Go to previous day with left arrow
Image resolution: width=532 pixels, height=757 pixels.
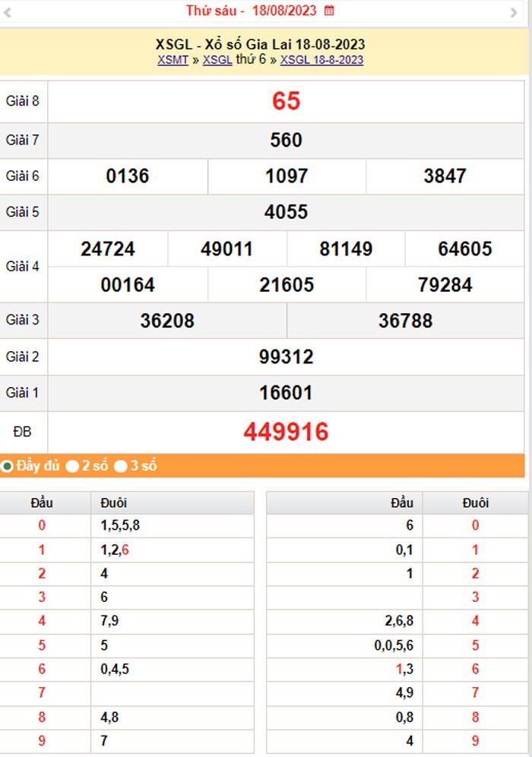click(x=8, y=13)
